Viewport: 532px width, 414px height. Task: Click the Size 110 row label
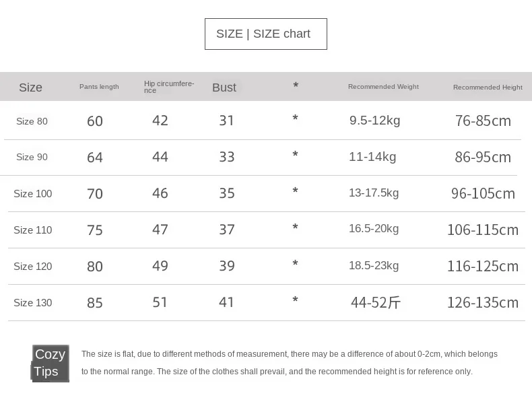coord(33,230)
